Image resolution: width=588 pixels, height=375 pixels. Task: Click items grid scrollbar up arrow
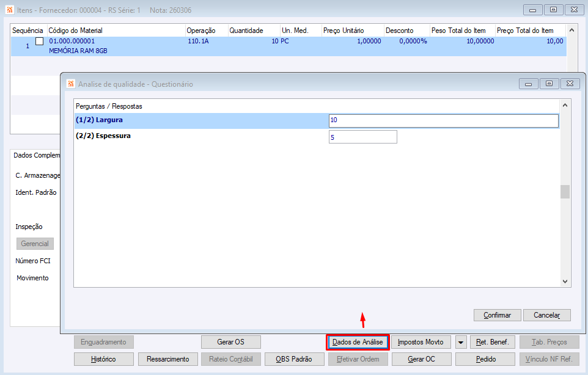click(x=571, y=31)
